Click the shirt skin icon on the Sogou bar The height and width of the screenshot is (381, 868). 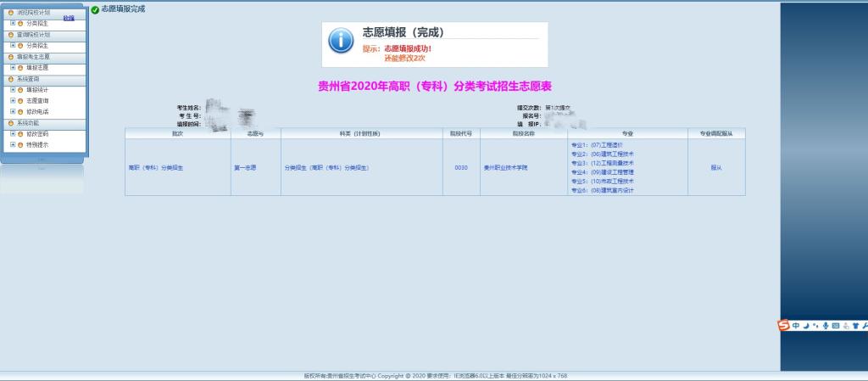(x=855, y=326)
